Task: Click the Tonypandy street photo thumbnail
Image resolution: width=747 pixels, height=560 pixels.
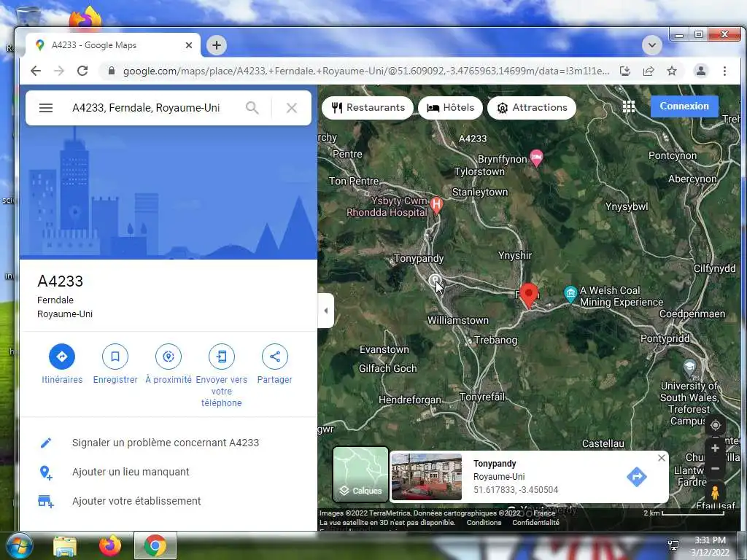Action: click(426, 477)
